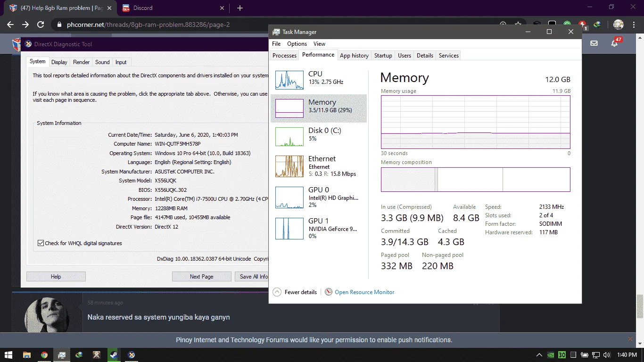The width and height of the screenshot is (644, 362).
Task: Open Chrome profile avatar menu
Action: click(x=619, y=25)
